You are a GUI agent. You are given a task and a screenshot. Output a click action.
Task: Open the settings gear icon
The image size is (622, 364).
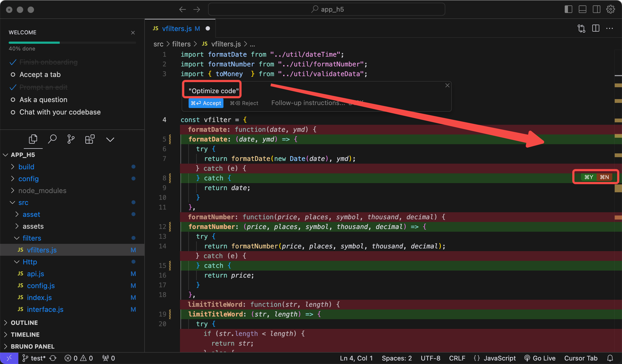coord(611,9)
